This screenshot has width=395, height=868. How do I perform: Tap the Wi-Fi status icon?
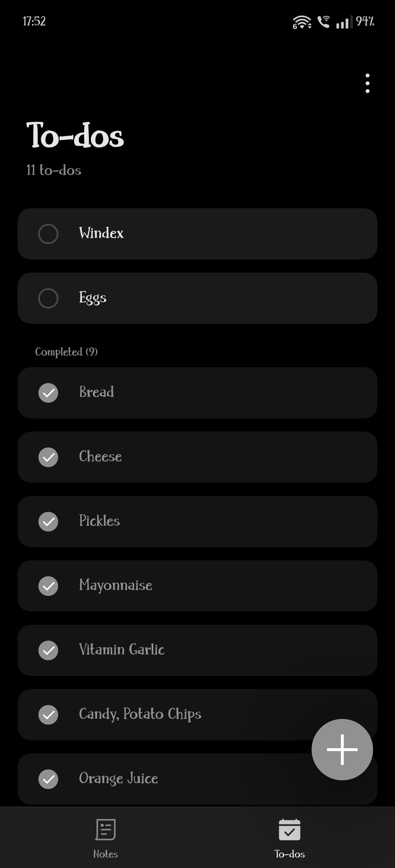point(302,22)
